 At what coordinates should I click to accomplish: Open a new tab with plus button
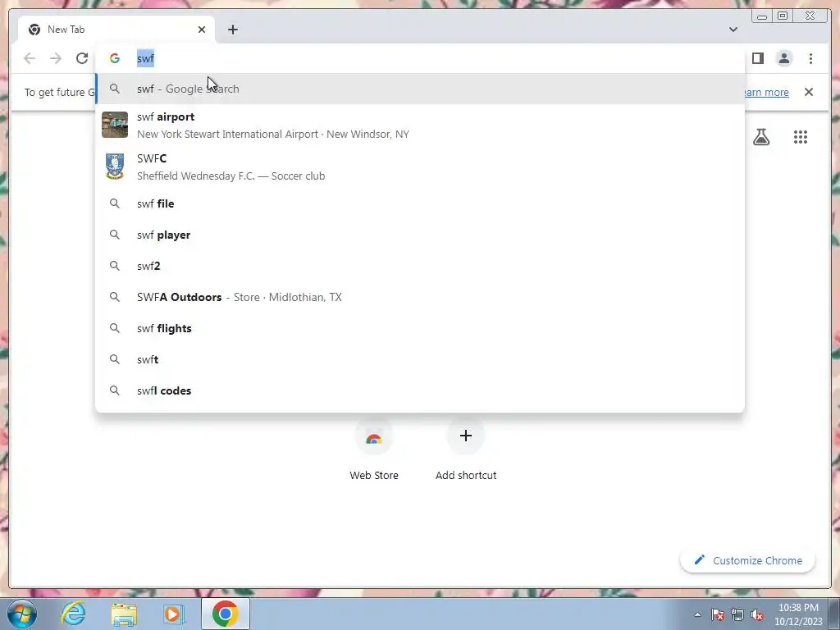(232, 30)
